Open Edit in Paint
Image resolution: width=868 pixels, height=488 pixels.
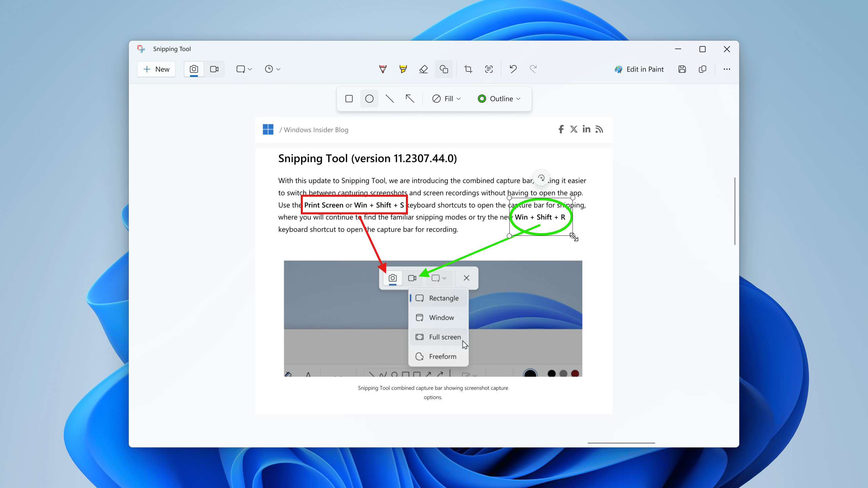(x=641, y=69)
